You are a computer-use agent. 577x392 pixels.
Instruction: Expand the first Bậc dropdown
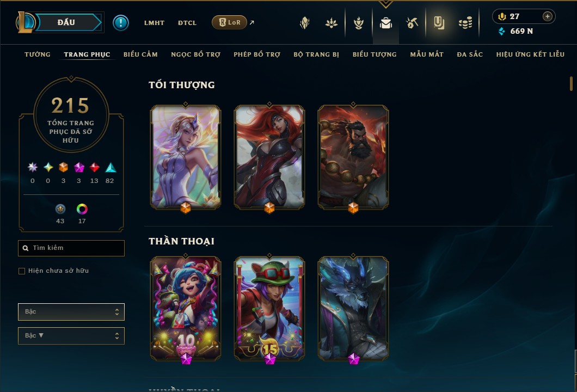click(x=71, y=312)
